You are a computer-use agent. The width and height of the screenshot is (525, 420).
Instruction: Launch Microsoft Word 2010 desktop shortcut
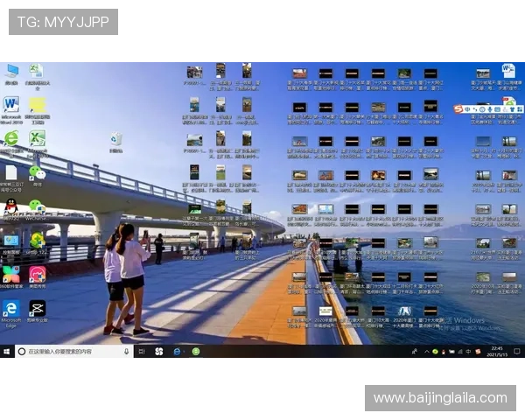pos(11,105)
